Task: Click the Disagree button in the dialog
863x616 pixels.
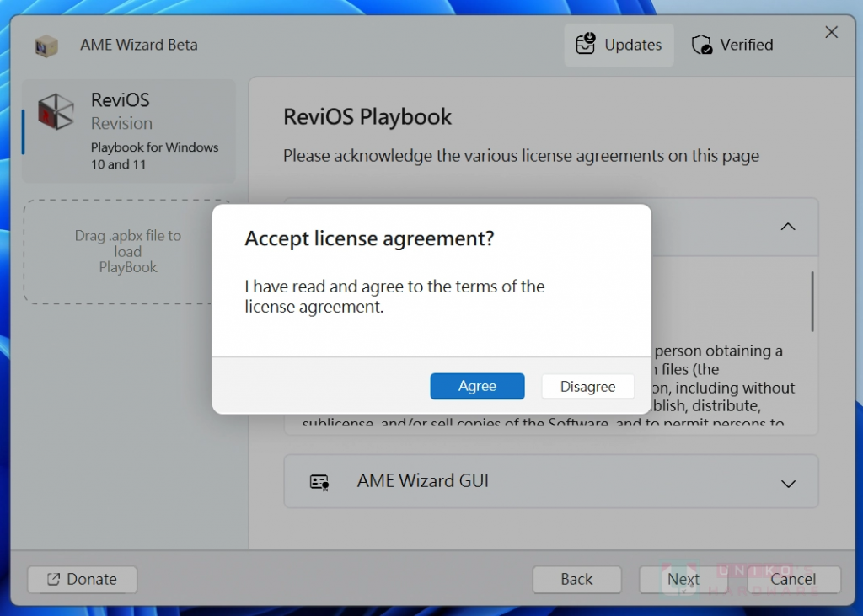Action: [587, 387]
